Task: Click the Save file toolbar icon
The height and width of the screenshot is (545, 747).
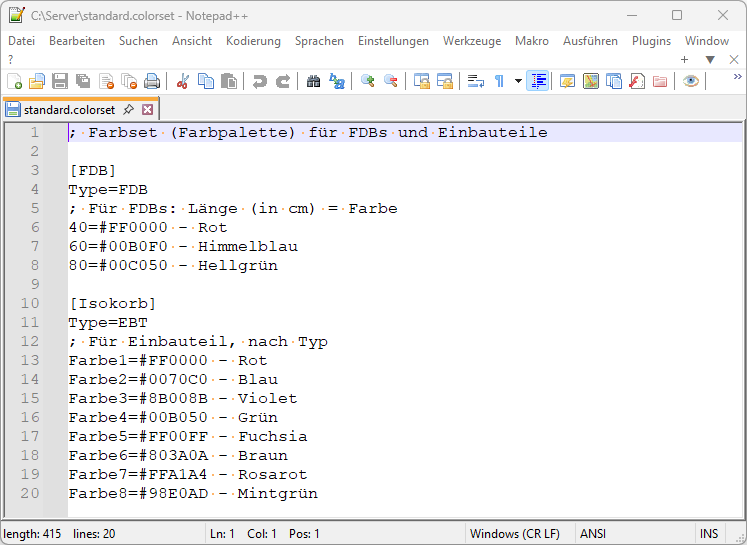Action: click(x=60, y=82)
